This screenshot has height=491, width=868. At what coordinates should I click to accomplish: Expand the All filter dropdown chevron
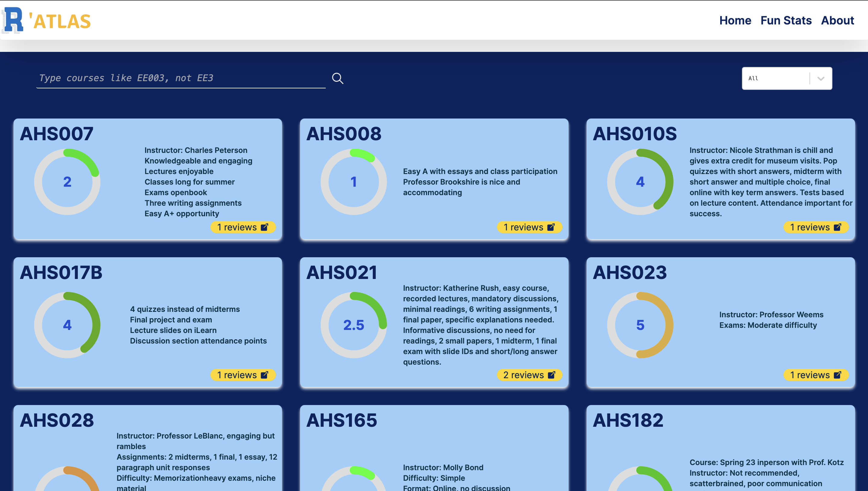(821, 79)
